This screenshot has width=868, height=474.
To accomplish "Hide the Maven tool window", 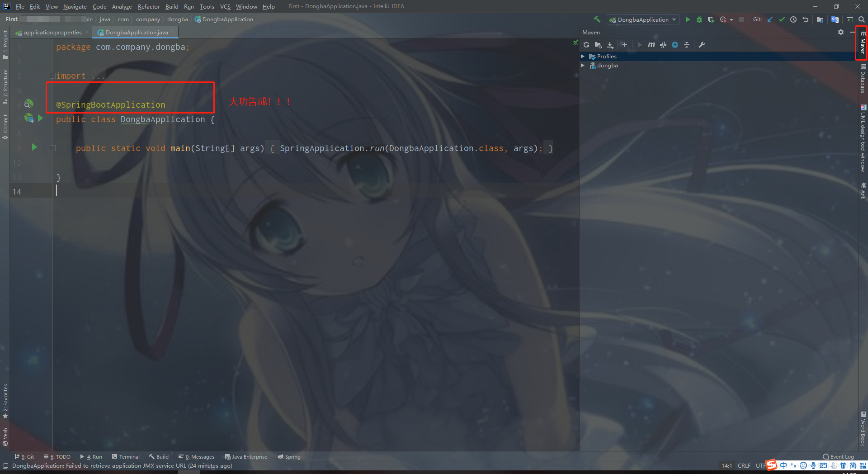I will click(x=852, y=32).
